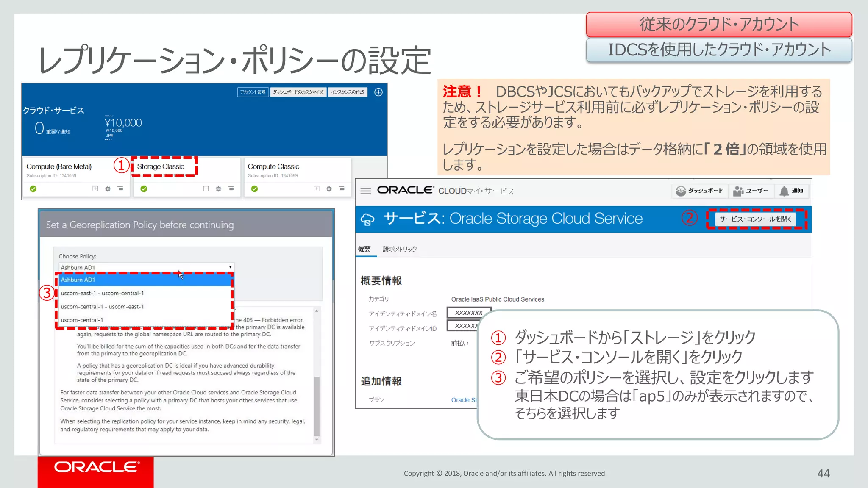Switch to the 概要 tab

tap(364, 249)
